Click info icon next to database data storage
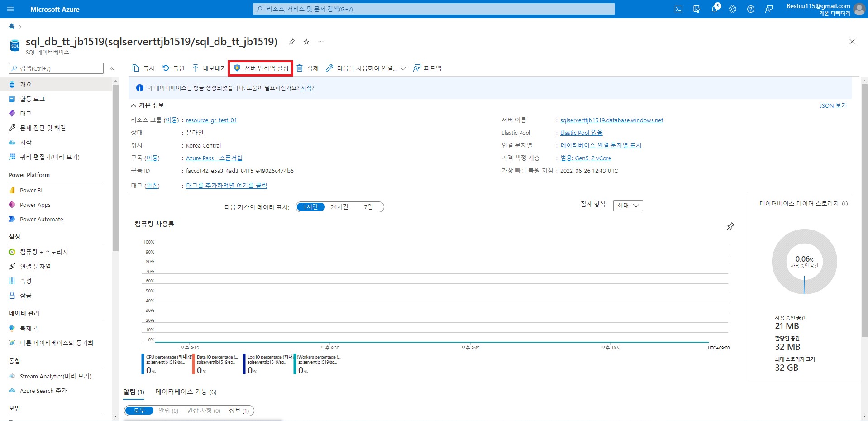The height and width of the screenshot is (421, 868). (845, 204)
